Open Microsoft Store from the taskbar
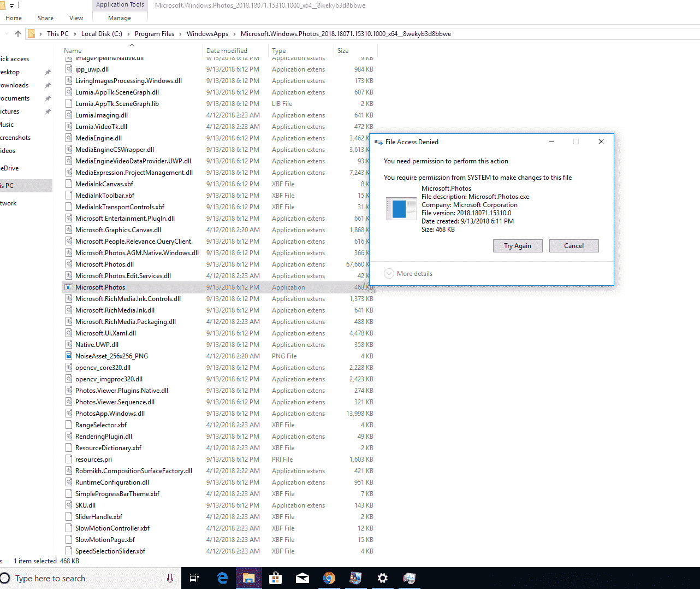This screenshot has width=700, height=589. tap(276, 578)
